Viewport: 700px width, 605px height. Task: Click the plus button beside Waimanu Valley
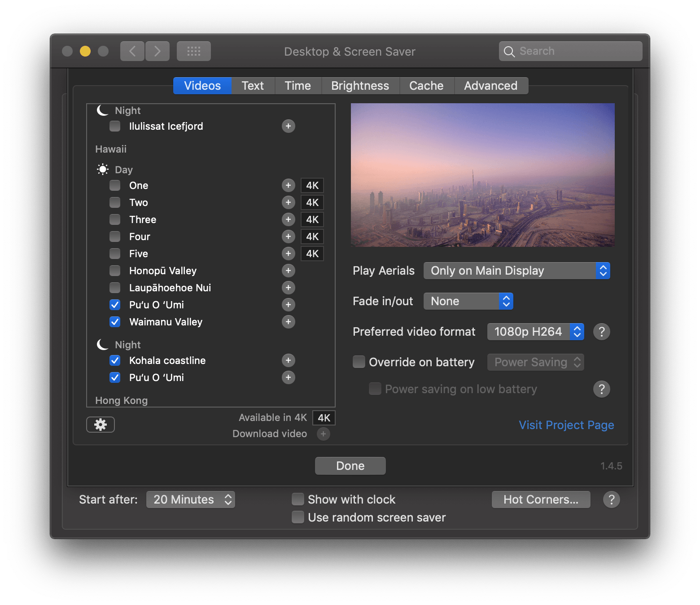click(x=288, y=322)
